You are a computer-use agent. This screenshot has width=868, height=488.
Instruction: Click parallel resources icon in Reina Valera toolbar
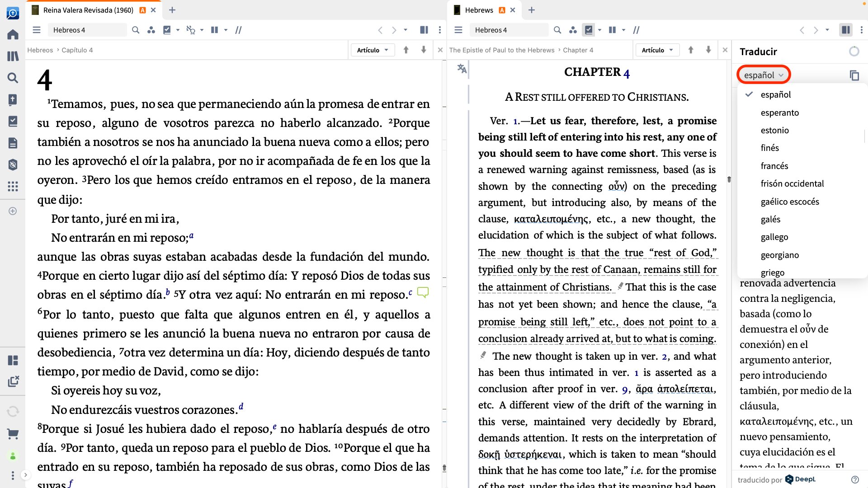click(151, 30)
